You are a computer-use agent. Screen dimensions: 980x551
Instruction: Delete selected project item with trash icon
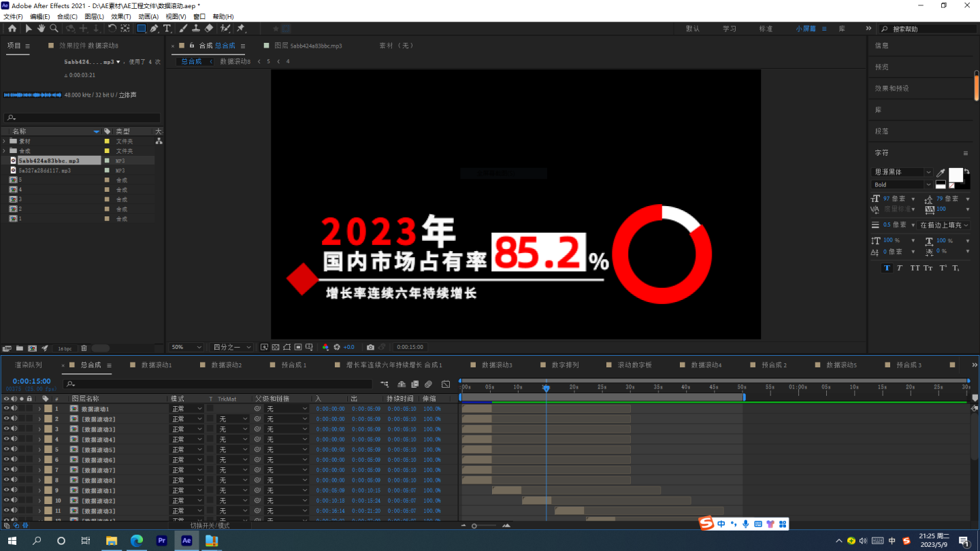pos(84,348)
